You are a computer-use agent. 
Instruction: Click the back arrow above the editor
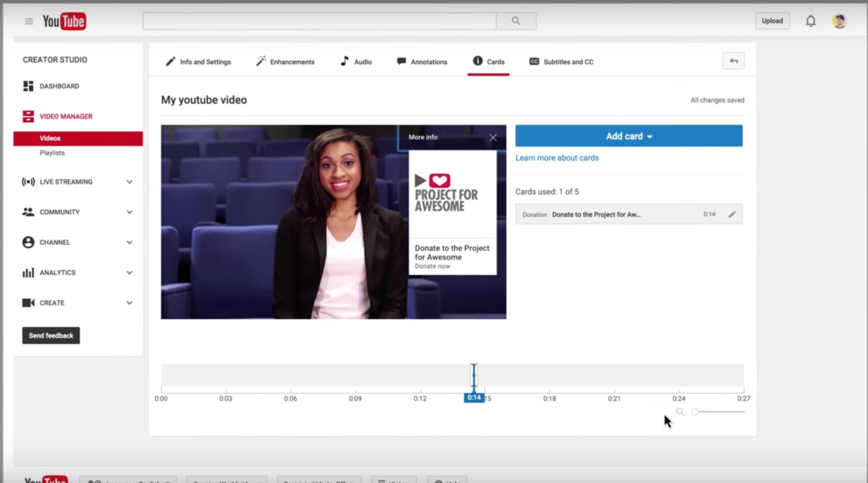733,61
